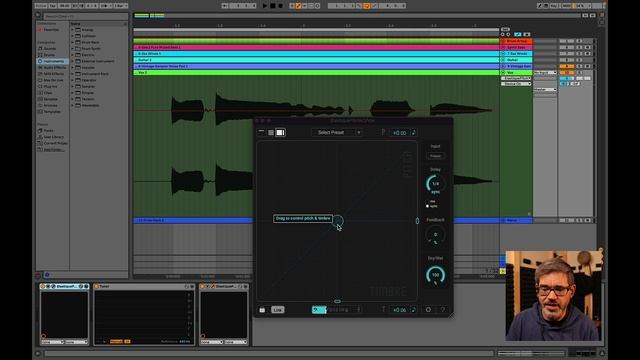The image size is (640, 360).
Task: Select the Wavetable instrument row
Action: [99, 105]
